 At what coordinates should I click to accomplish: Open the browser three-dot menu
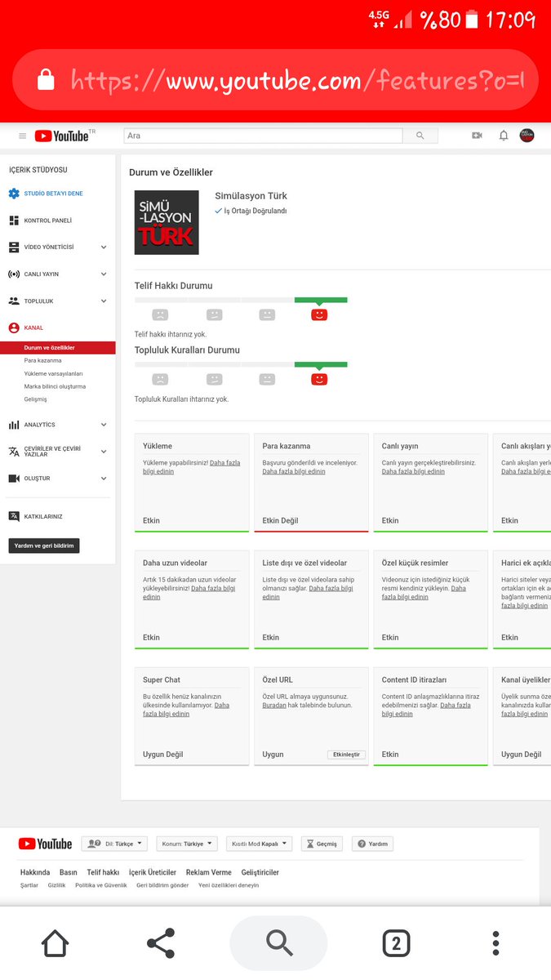(x=495, y=943)
